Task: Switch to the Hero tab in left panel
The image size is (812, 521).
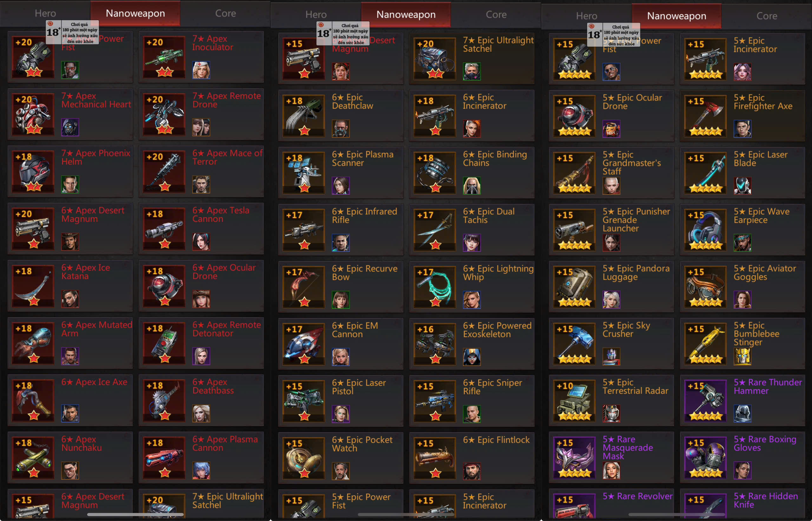Action: coord(45,14)
